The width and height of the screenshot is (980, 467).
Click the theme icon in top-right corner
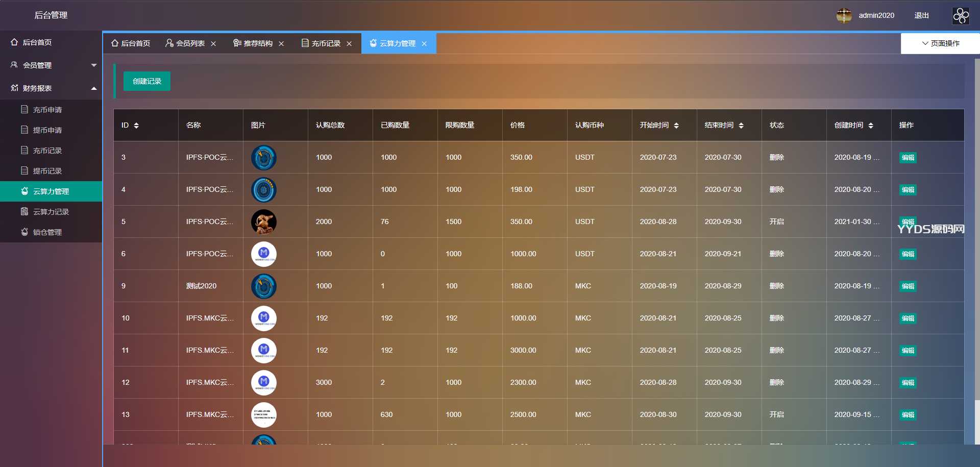point(961,16)
